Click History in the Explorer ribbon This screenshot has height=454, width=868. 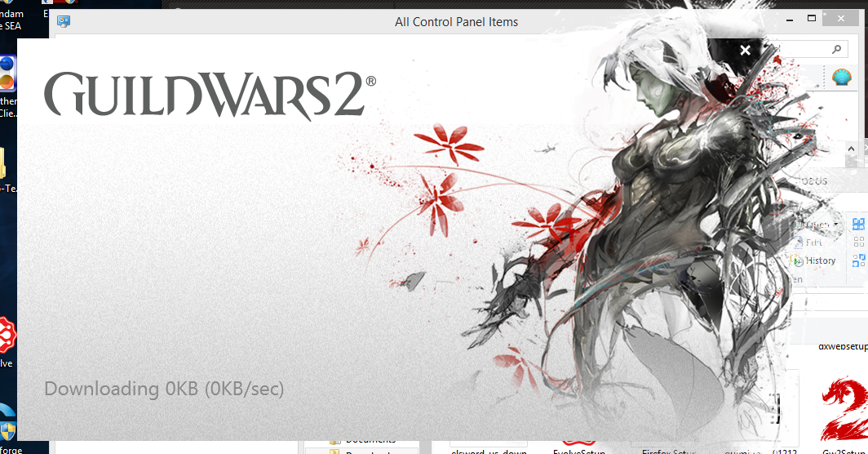[x=813, y=260]
